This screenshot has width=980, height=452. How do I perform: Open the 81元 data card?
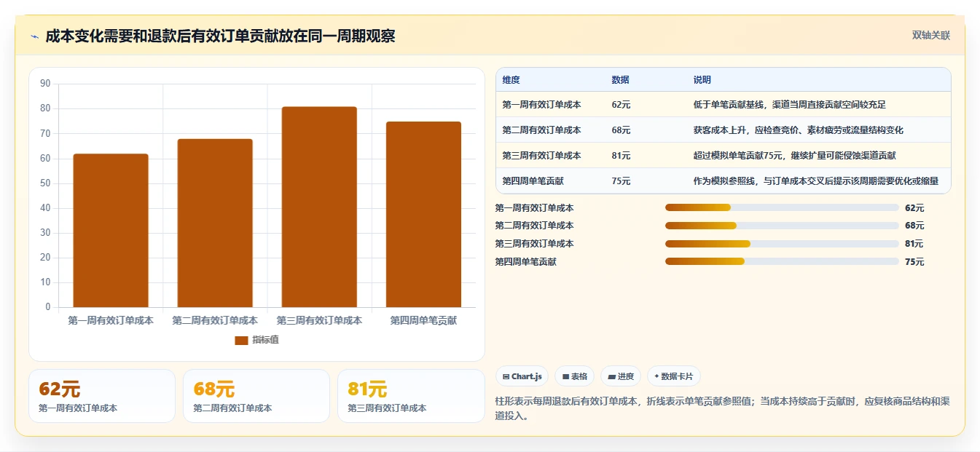click(411, 396)
